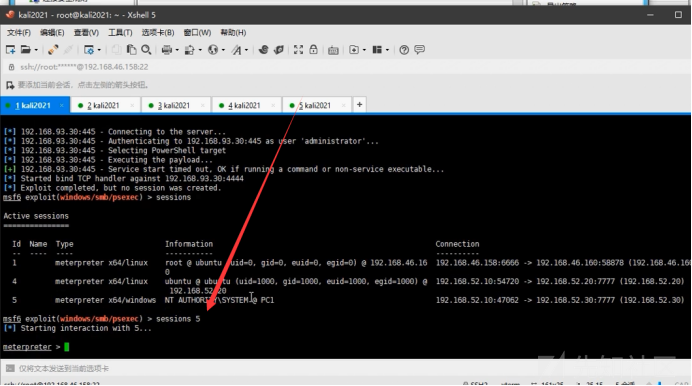Open the 工具(T) menu
The width and height of the screenshot is (692, 386).
[x=120, y=33]
